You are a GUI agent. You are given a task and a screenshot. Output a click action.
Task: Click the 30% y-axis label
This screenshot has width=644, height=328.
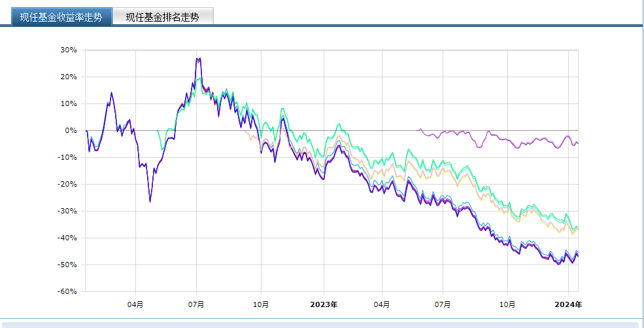coord(69,50)
